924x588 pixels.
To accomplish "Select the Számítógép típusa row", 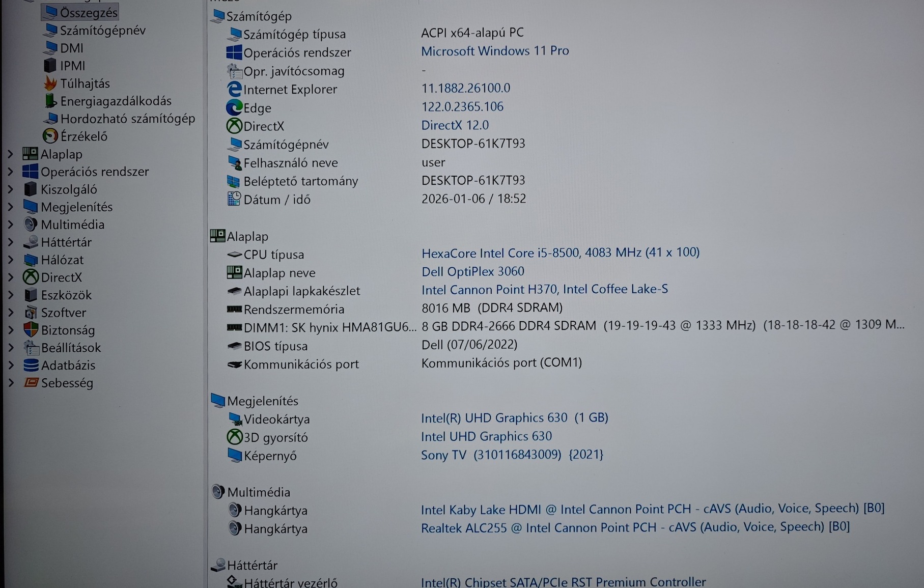I will 294,34.
